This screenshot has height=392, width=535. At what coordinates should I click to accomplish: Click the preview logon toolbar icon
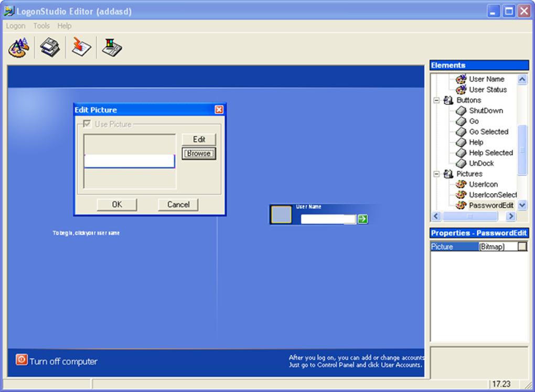click(x=111, y=47)
